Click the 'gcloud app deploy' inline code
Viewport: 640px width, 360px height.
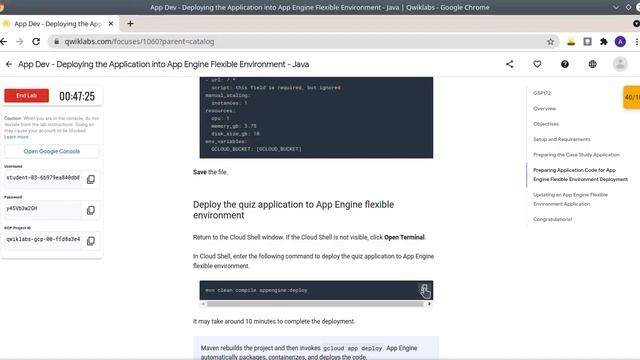point(352,349)
